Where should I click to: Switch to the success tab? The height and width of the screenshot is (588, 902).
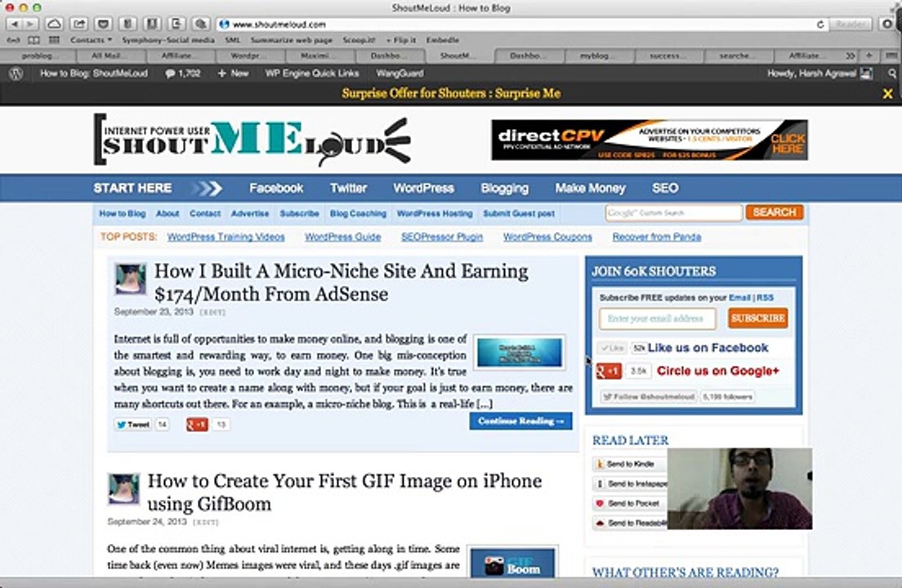(x=668, y=56)
